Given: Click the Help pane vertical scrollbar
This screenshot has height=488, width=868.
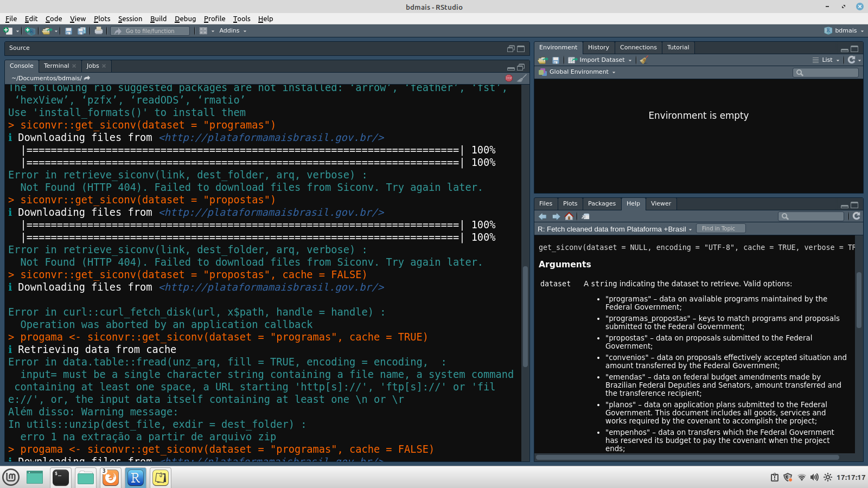Looking at the screenshot, I should (859, 300).
